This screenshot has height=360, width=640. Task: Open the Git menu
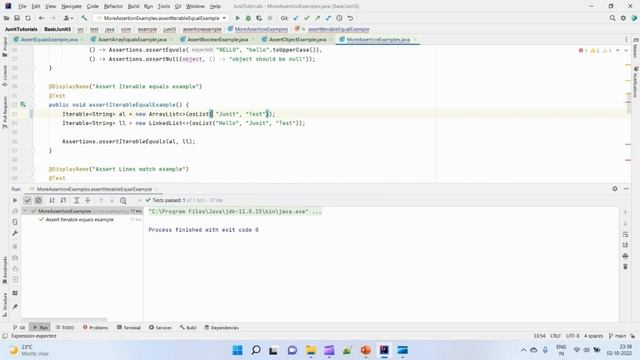pyautogui.click(x=178, y=6)
